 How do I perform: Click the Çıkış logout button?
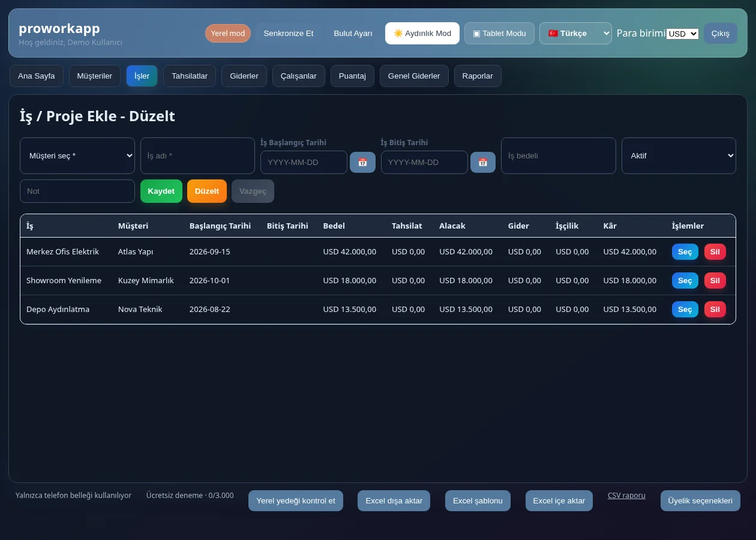[x=721, y=33]
